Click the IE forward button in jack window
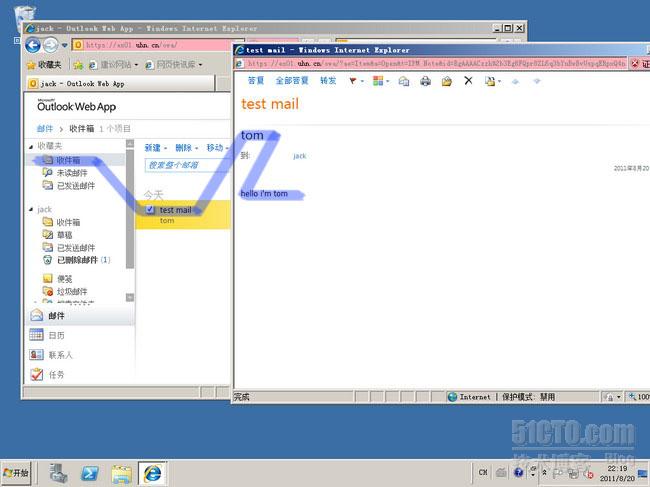This screenshot has width=650, height=487. coord(51,45)
